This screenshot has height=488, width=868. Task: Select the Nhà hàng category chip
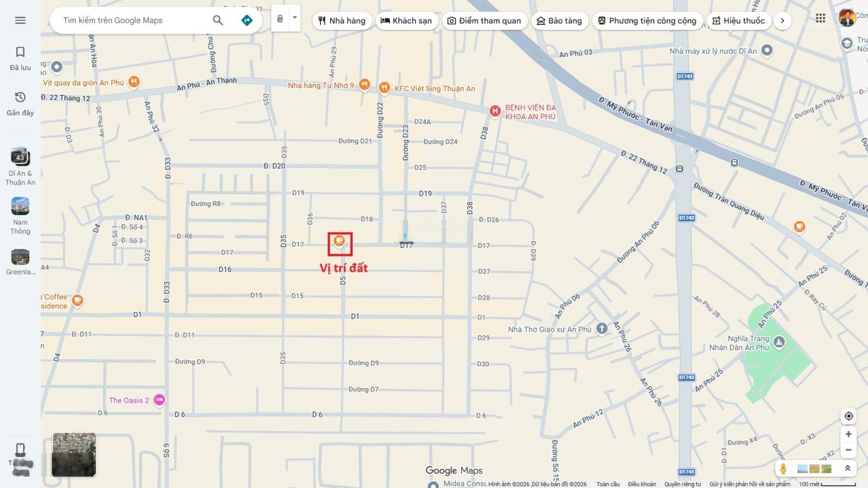tap(342, 21)
